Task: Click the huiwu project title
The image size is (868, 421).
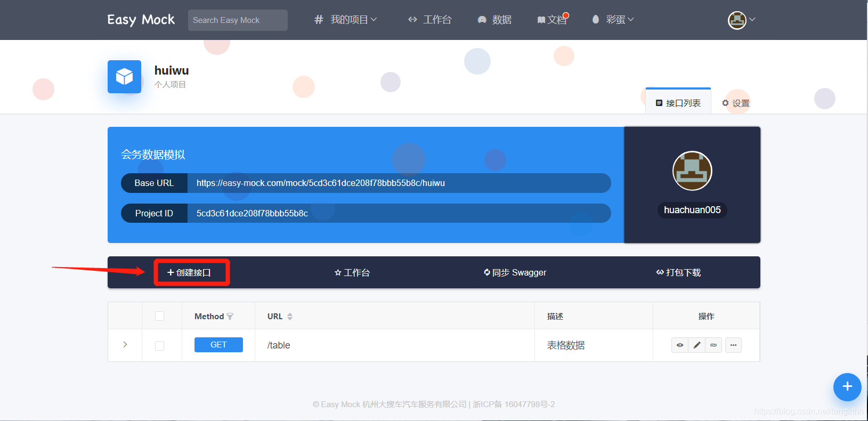Action: (x=172, y=70)
